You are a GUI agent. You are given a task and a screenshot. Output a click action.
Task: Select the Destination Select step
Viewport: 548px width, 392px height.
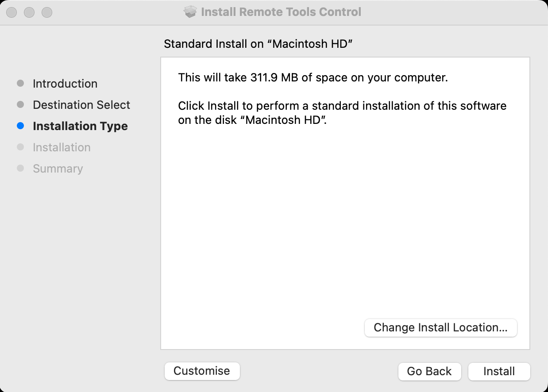[x=81, y=105]
